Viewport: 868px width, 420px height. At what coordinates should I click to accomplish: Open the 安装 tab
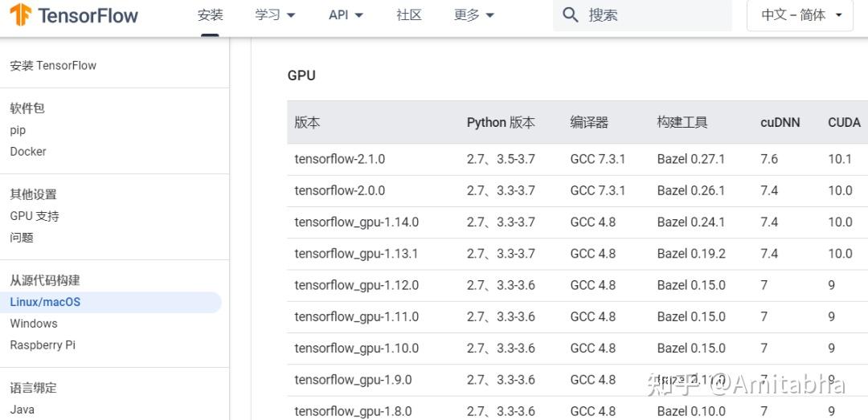[211, 15]
